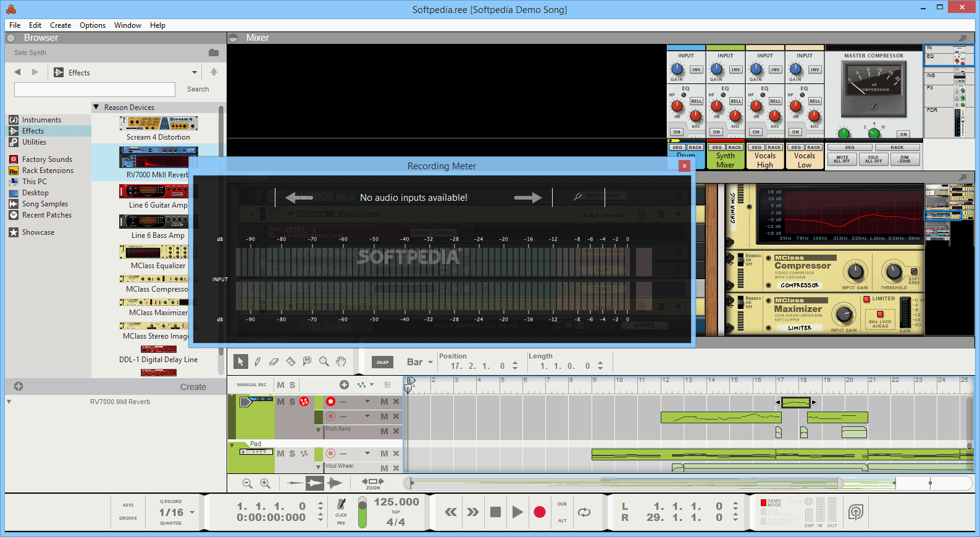Click the folder icon next to Solo Synth
Image resolution: width=980 pixels, height=537 pixels.
point(214,53)
